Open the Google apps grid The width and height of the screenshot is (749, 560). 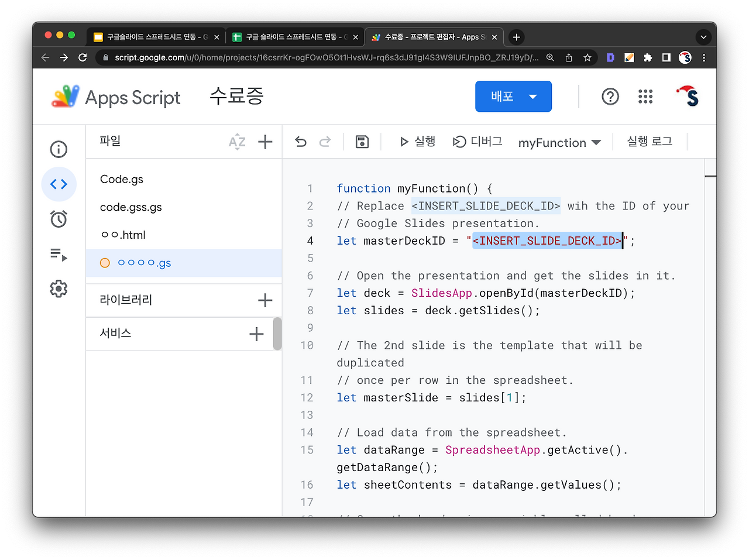645,97
